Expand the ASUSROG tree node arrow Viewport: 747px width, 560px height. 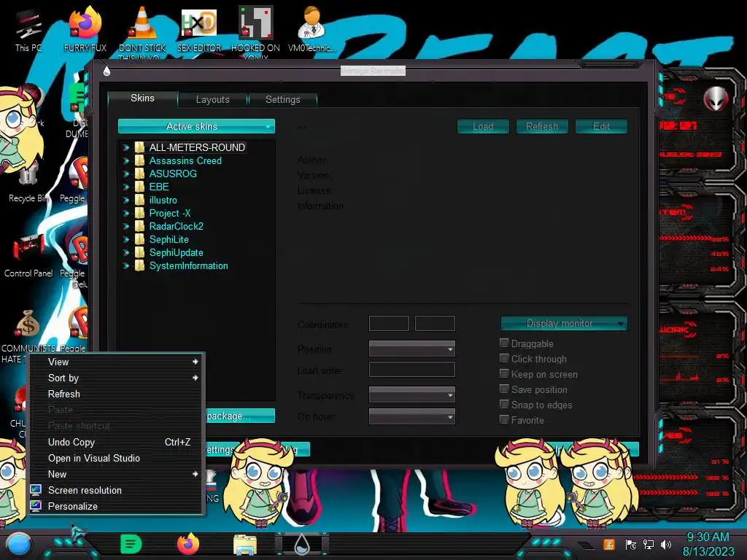pyautogui.click(x=126, y=174)
